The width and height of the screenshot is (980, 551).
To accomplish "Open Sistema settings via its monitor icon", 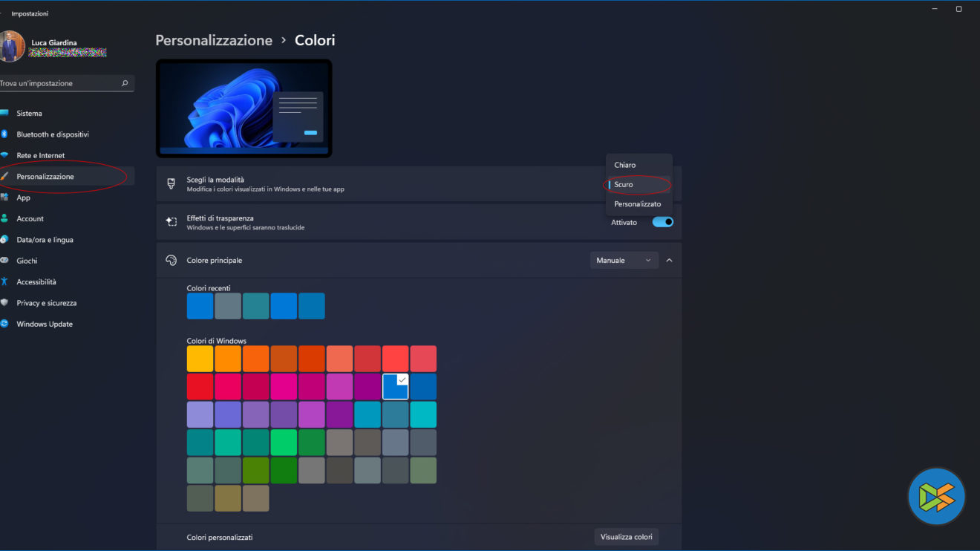I will (4, 113).
